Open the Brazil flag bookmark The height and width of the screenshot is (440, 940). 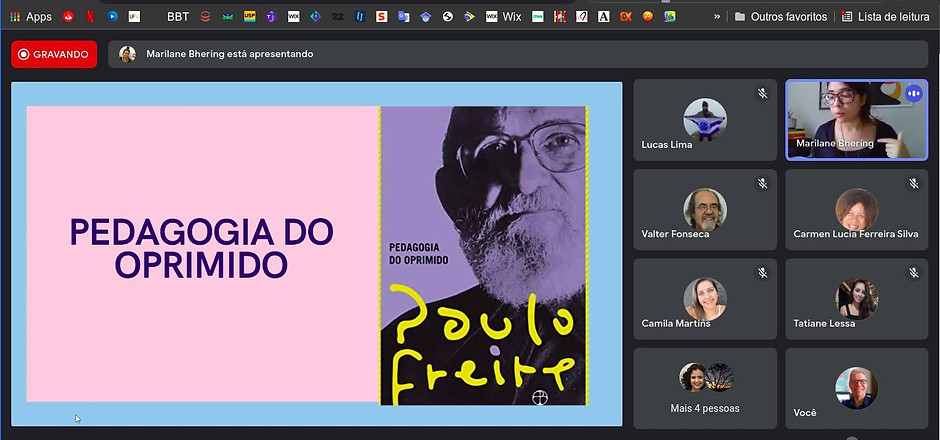click(x=469, y=17)
